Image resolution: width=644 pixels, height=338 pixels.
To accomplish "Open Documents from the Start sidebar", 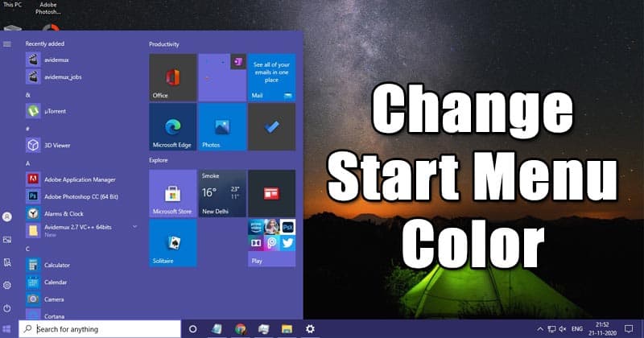I will (x=7, y=262).
